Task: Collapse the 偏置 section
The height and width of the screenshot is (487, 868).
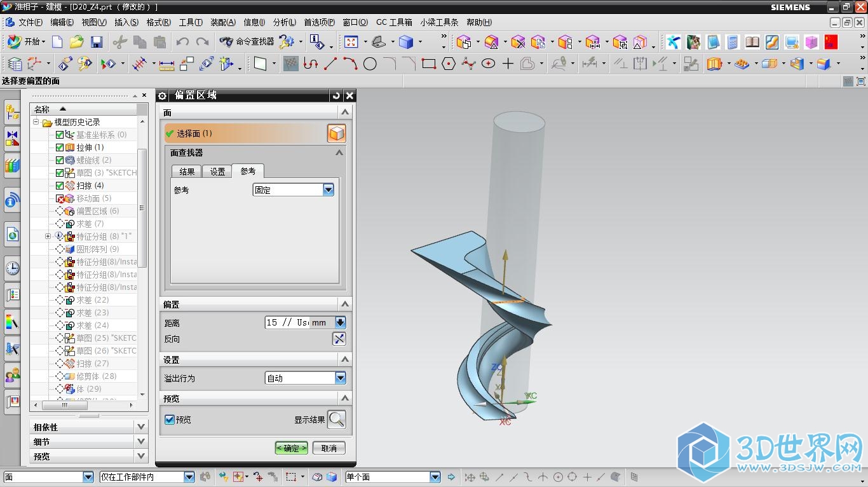Action: pyautogui.click(x=344, y=305)
